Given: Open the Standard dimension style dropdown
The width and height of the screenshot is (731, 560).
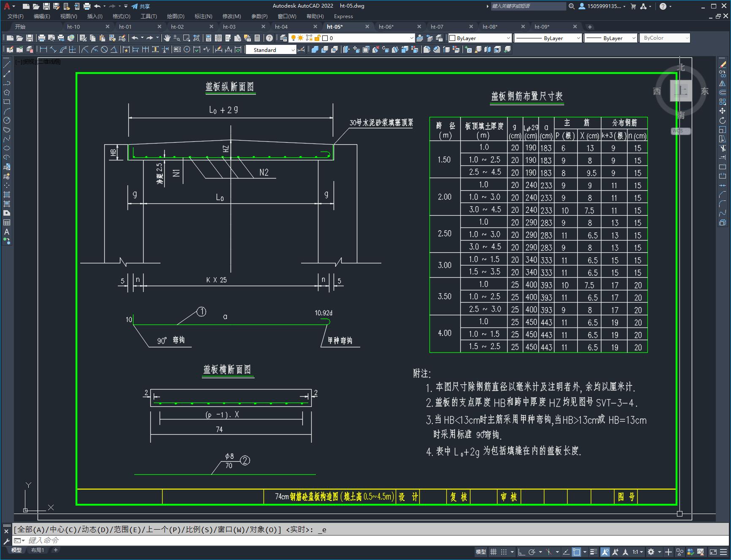Looking at the screenshot, I should click(x=293, y=50).
